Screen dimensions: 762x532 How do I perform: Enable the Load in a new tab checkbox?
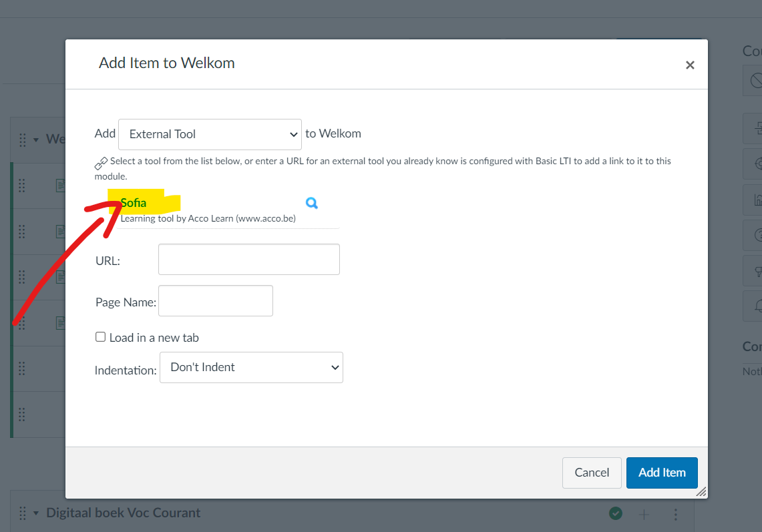pyautogui.click(x=101, y=336)
